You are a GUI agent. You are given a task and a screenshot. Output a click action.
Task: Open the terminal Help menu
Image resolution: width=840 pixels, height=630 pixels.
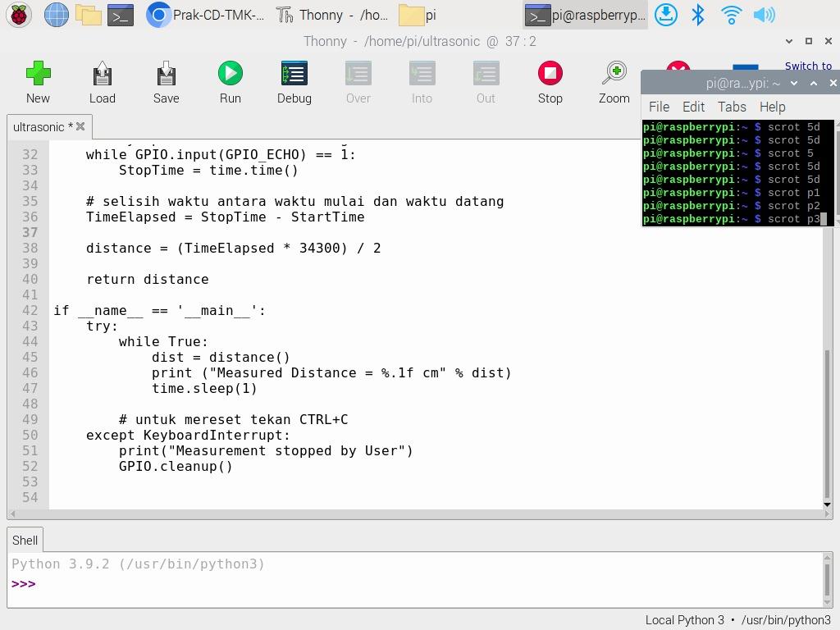(x=772, y=107)
